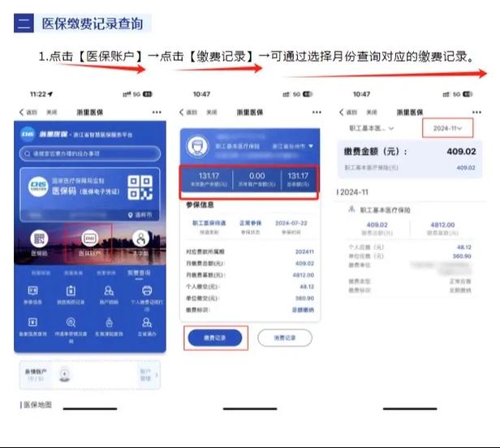Open the large QR code on the 医保码 card
This screenshot has width=500, height=448.
140,187
